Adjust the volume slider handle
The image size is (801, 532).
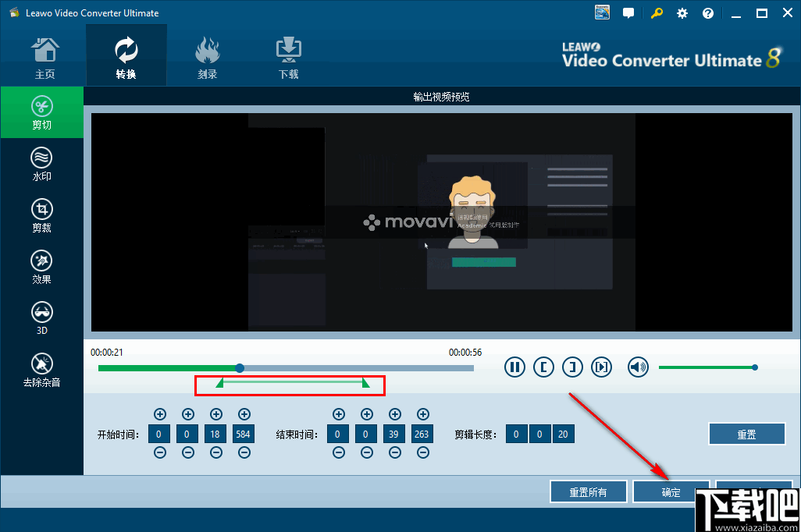(x=754, y=367)
